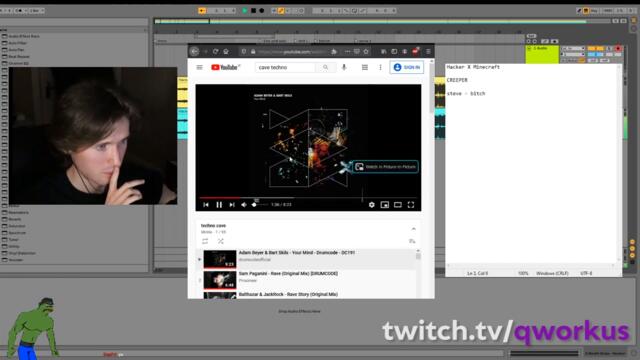Open the browser hamburger menu
The width and height of the screenshot is (640, 360).
428,51
